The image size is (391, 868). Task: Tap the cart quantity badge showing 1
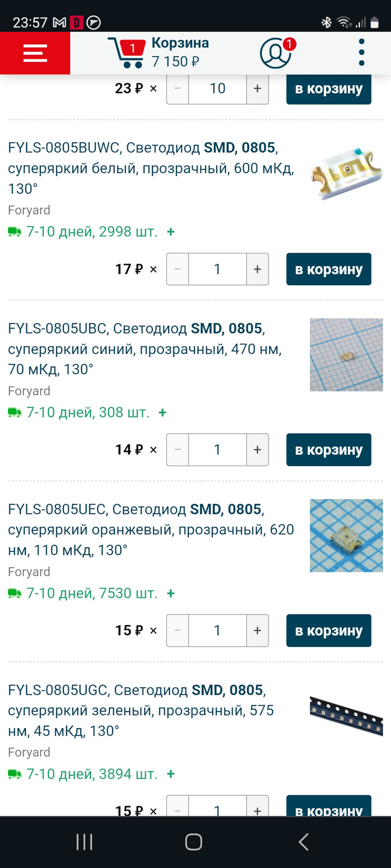click(x=132, y=46)
